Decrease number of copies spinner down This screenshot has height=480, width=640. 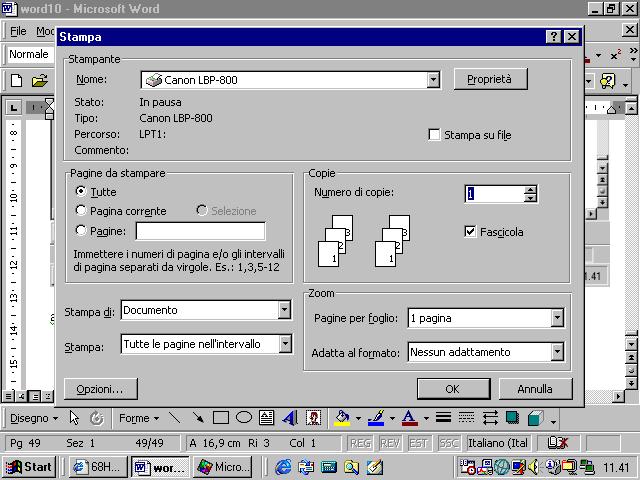pos(530,198)
